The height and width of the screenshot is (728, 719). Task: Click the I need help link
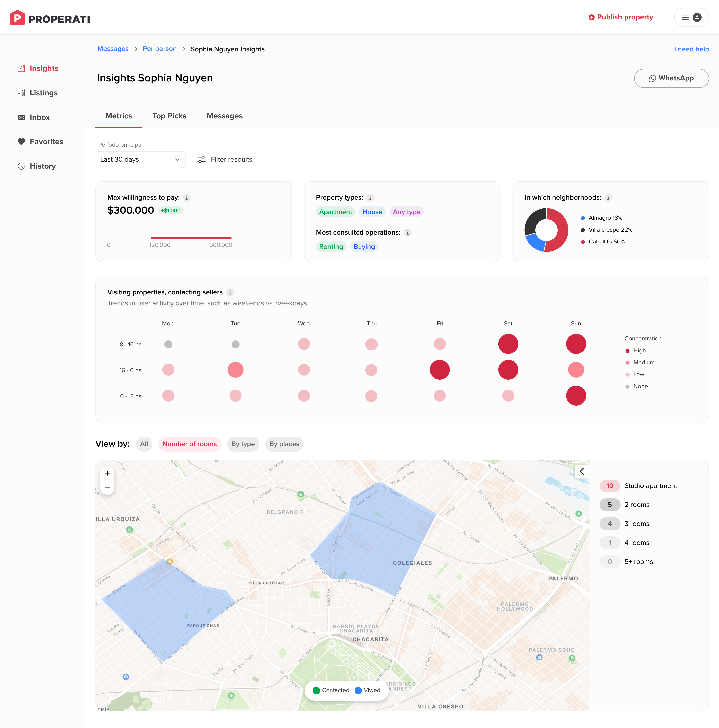(x=691, y=49)
